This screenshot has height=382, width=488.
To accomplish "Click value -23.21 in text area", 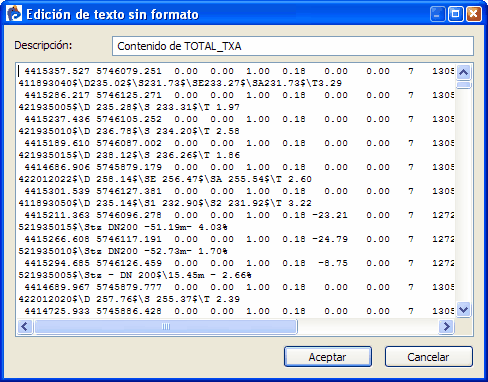I will (x=330, y=215).
